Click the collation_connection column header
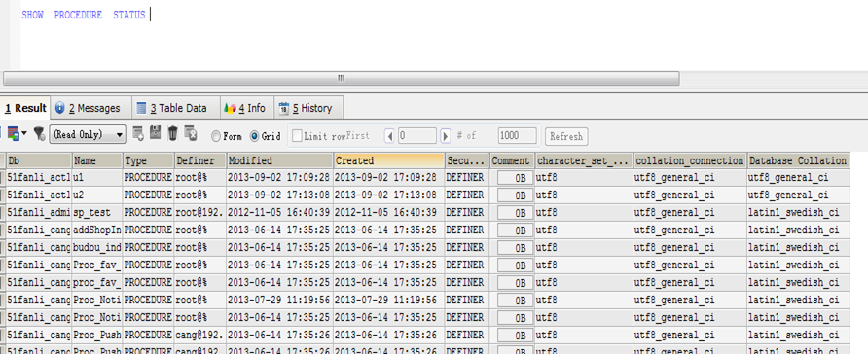 [x=690, y=160]
